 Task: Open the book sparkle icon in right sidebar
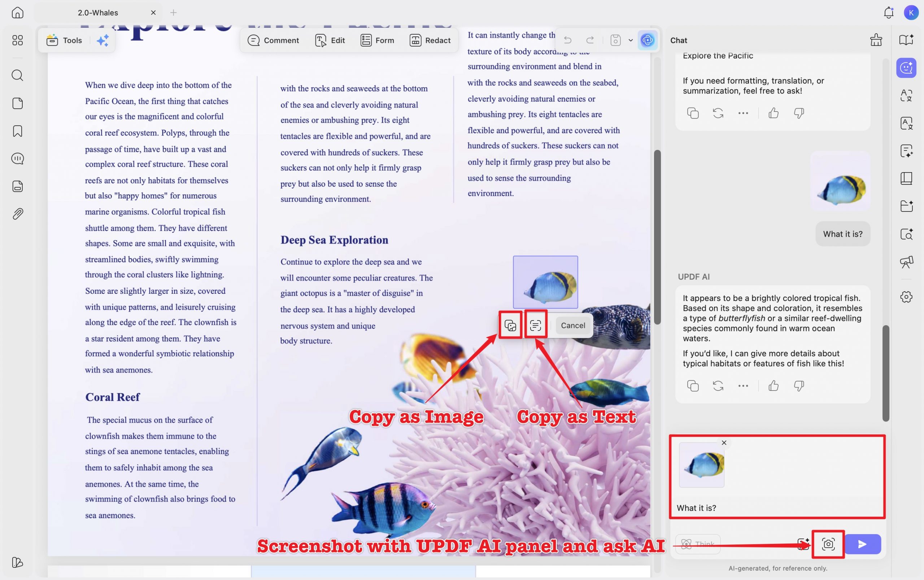pos(906,40)
